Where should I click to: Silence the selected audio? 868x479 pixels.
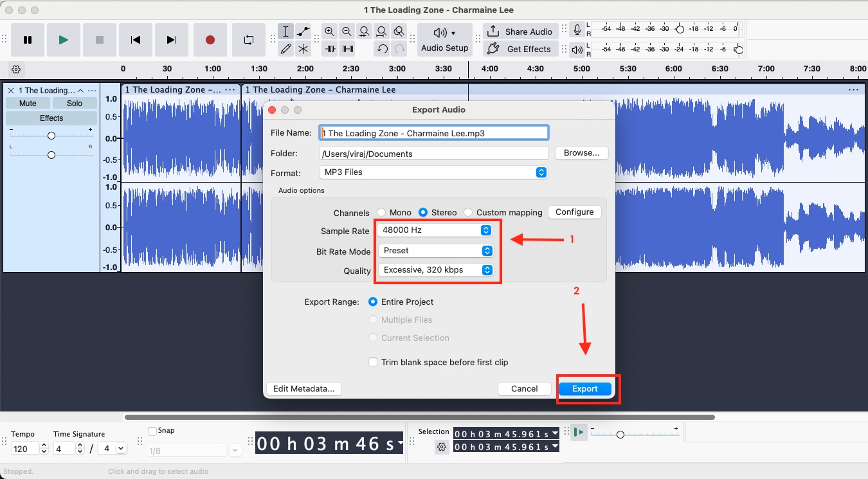pyautogui.click(x=347, y=48)
